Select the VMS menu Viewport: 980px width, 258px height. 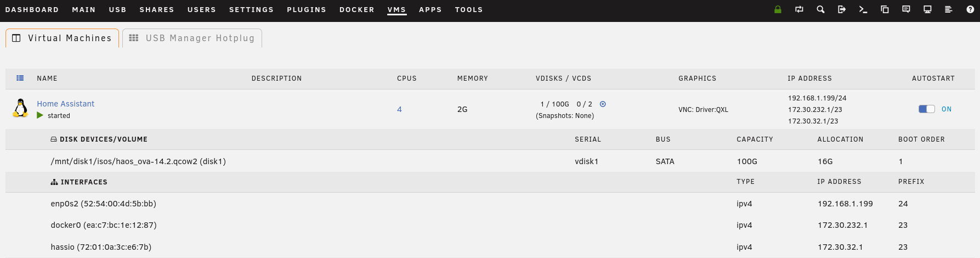pyautogui.click(x=396, y=10)
